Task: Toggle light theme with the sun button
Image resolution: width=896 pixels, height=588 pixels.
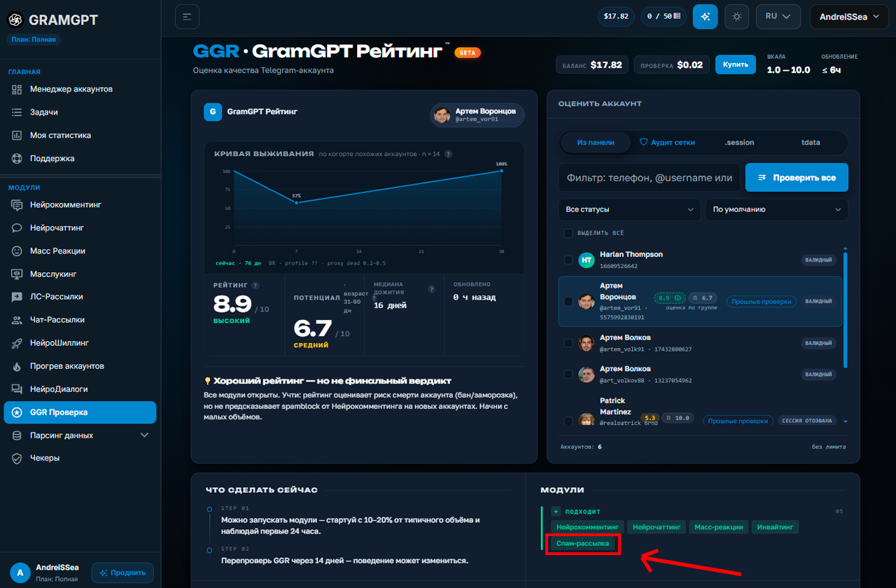Action: pos(736,17)
